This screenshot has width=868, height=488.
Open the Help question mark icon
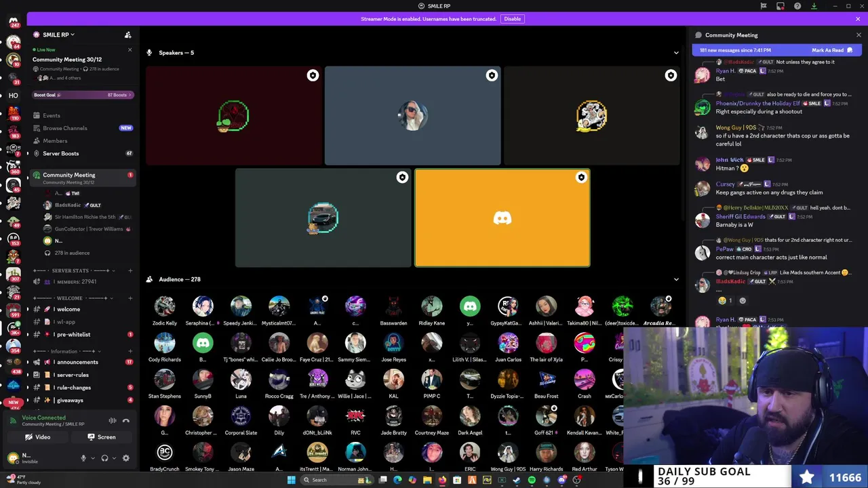tap(797, 6)
